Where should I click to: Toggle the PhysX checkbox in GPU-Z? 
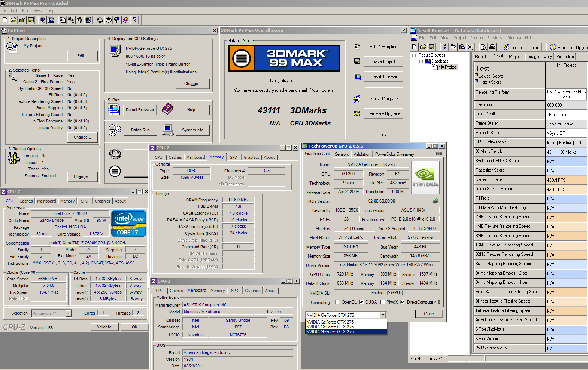coord(382,302)
